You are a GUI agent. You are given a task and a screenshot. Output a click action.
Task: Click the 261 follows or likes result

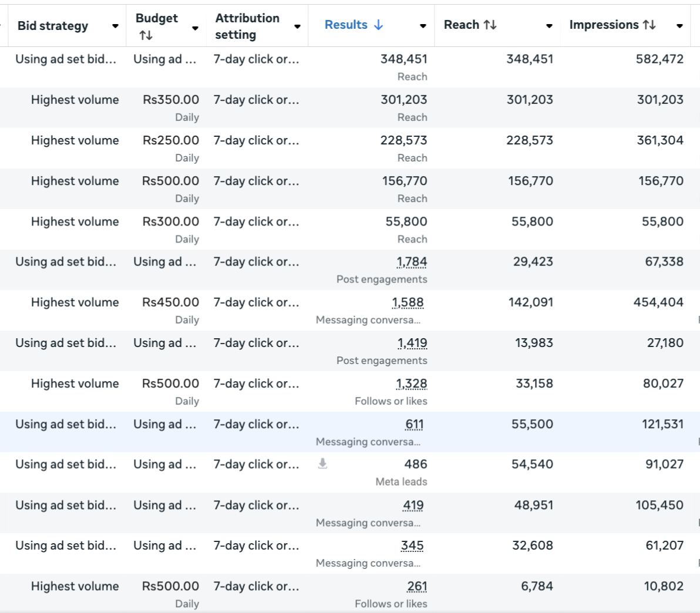[x=416, y=586]
